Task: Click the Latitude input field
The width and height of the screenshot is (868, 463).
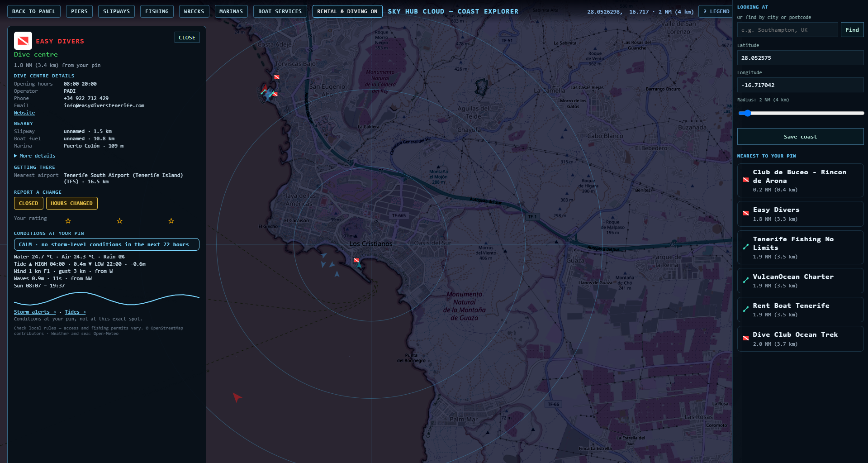Action: [800, 58]
